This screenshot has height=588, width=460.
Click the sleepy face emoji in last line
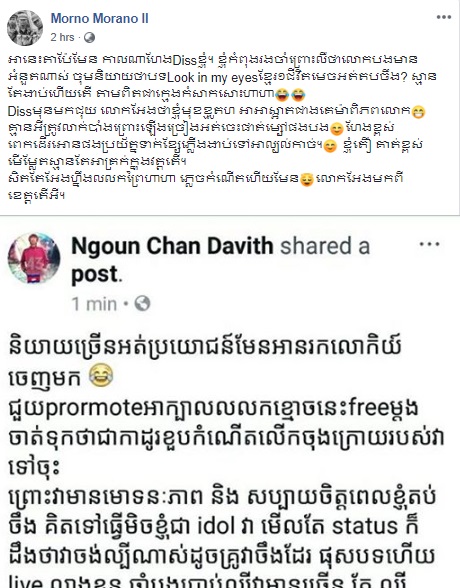point(307,180)
